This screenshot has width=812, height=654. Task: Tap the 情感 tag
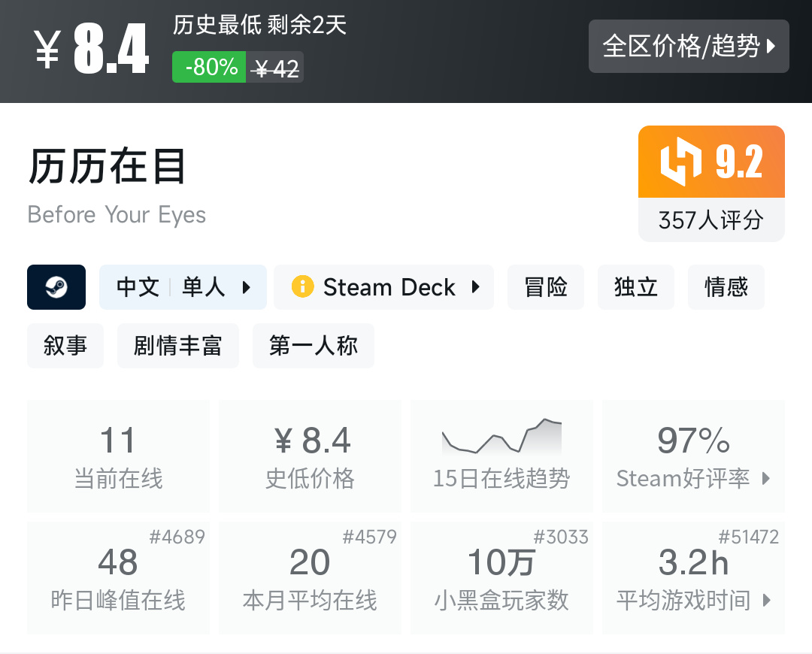click(726, 287)
